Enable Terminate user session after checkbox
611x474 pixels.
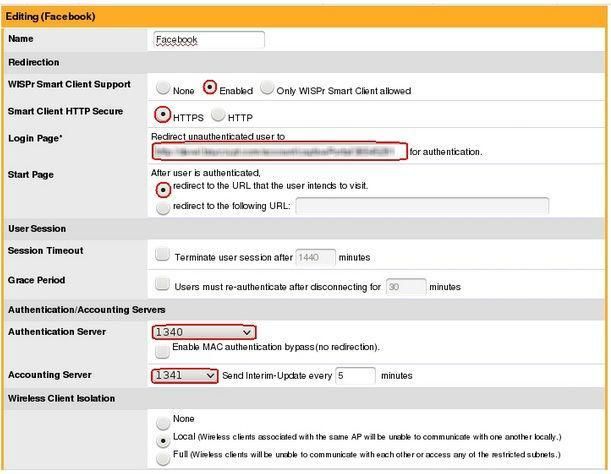(162, 254)
